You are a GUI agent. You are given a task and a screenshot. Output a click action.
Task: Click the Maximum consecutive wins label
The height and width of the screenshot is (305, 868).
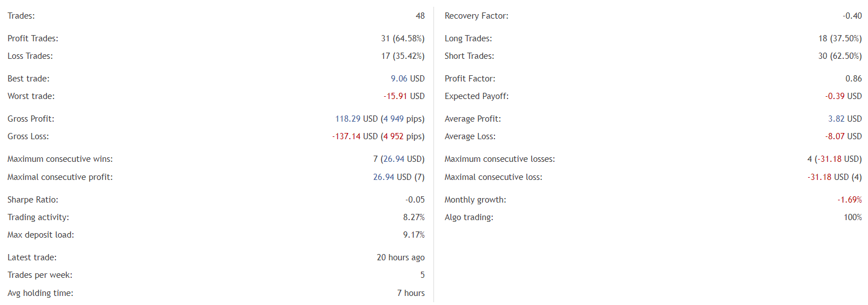pyautogui.click(x=64, y=159)
